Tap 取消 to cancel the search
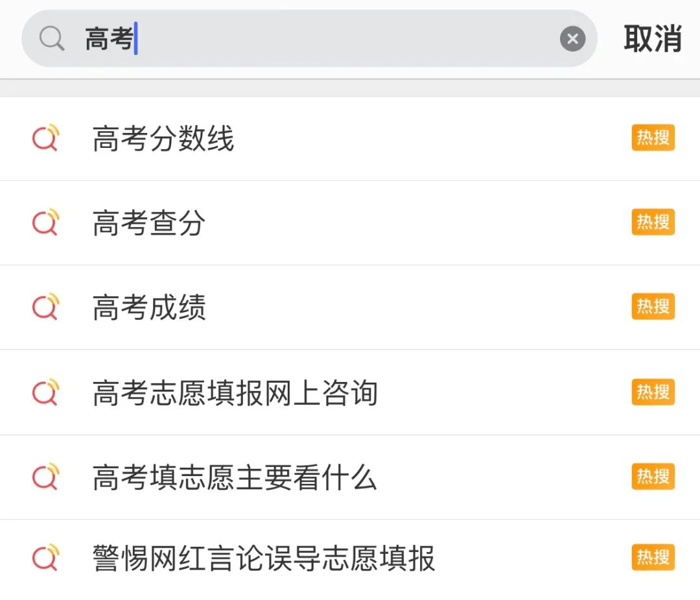This screenshot has width=700, height=600. coord(652,38)
